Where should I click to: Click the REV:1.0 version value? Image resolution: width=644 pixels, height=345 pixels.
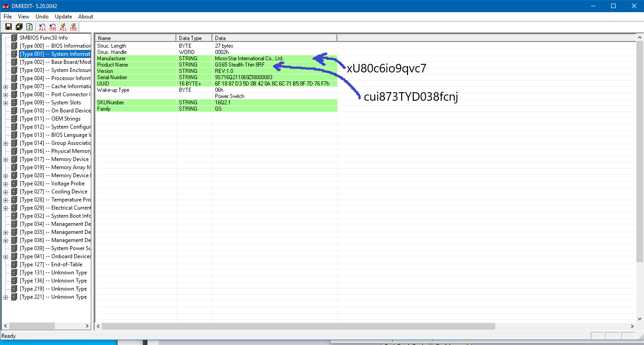[225, 71]
